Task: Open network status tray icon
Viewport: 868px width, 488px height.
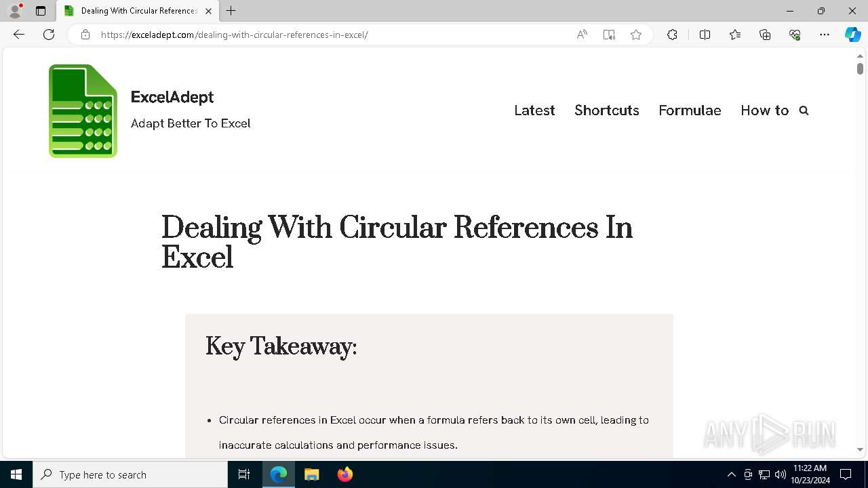Action: [764, 474]
